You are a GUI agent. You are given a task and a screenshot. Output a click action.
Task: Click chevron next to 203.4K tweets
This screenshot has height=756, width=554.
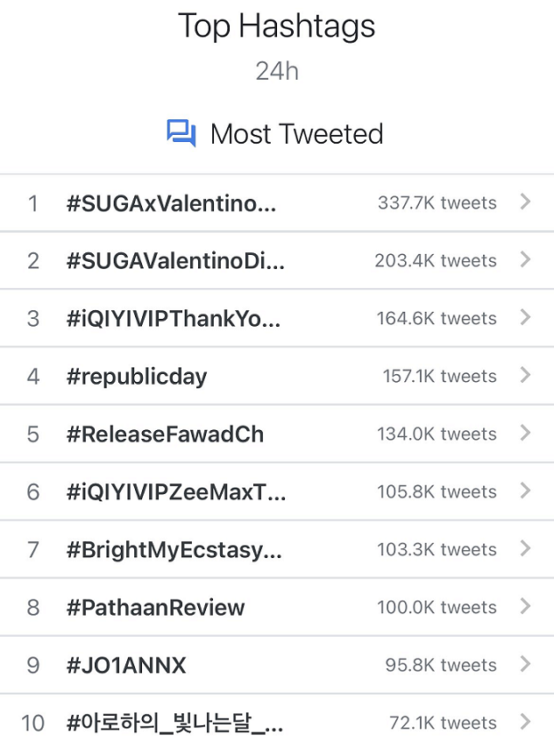[525, 259]
